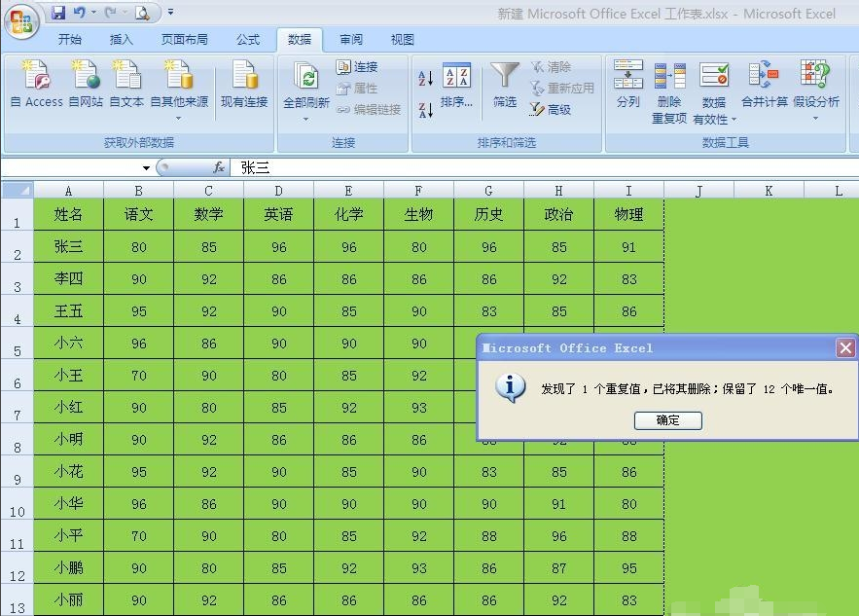Screen dimensions: 859x616
Task: Select the cell containing 小鹏
Action: coord(67,567)
